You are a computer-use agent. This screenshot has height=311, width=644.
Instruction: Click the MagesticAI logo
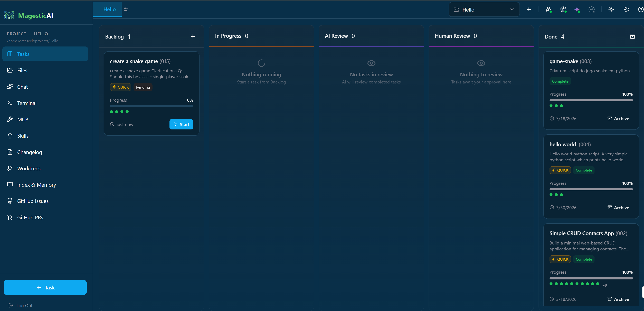(x=29, y=15)
